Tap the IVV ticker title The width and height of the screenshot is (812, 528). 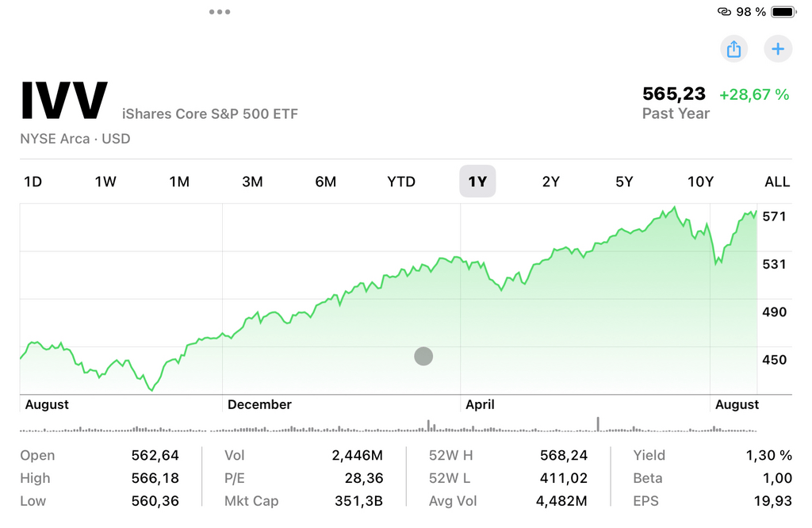pyautogui.click(x=64, y=101)
